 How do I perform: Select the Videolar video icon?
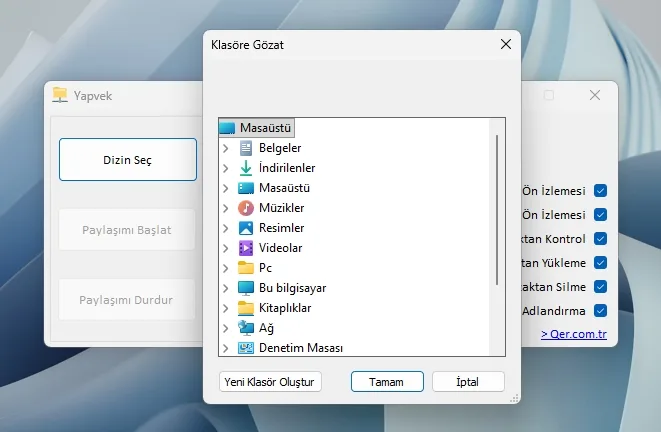(246, 248)
